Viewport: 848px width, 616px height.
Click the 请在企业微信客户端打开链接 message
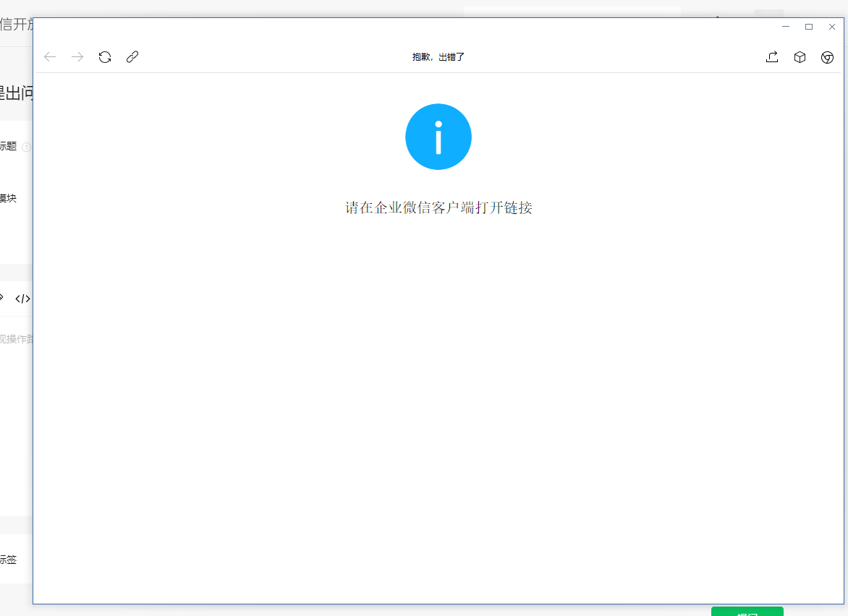tap(438, 208)
